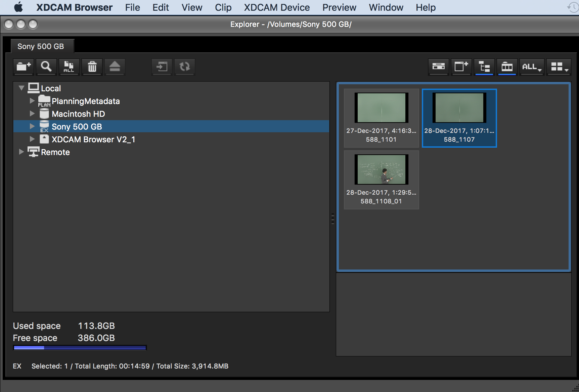Open the File menu
579x392 pixels.
[132, 7]
